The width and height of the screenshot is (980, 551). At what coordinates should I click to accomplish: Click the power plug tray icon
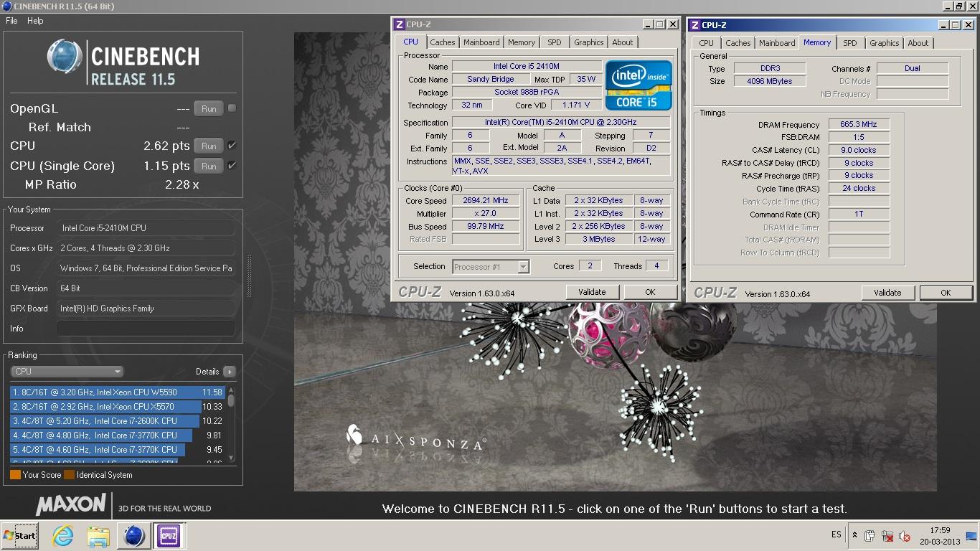pos(870,536)
